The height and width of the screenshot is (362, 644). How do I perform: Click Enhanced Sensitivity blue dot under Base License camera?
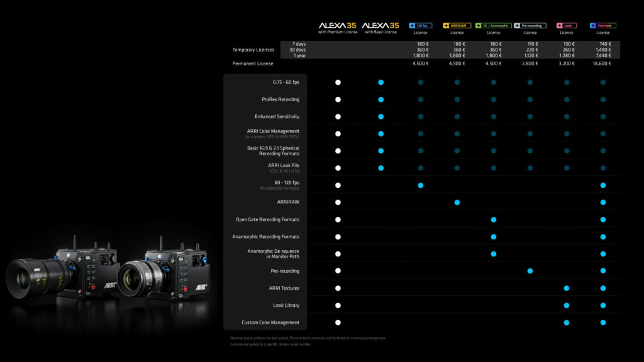coord(381,116)
